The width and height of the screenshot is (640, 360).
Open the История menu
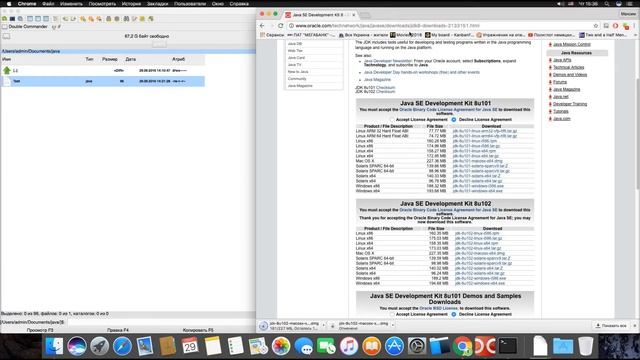pos(131,4)
